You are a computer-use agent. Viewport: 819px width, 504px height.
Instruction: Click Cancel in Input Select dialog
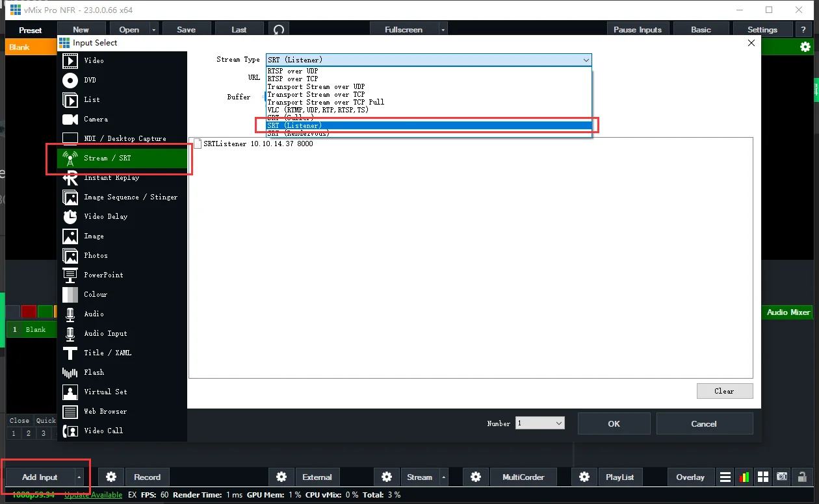point(704,423)
